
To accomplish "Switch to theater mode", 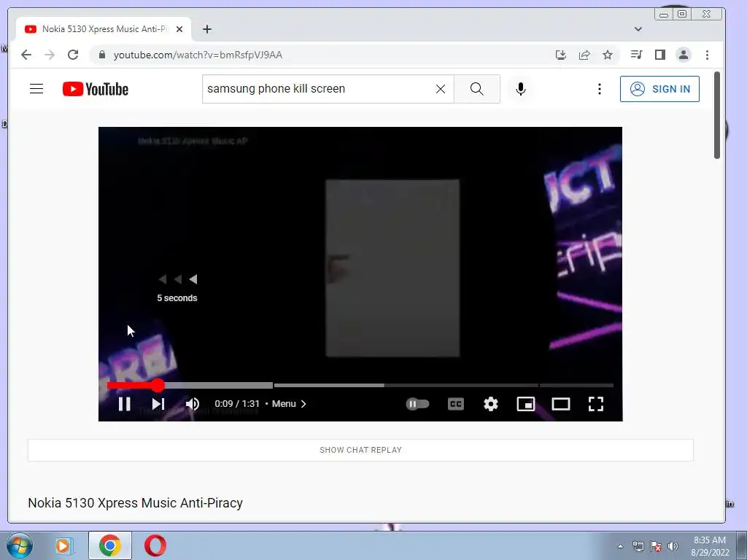I will (x=561, y=404).
